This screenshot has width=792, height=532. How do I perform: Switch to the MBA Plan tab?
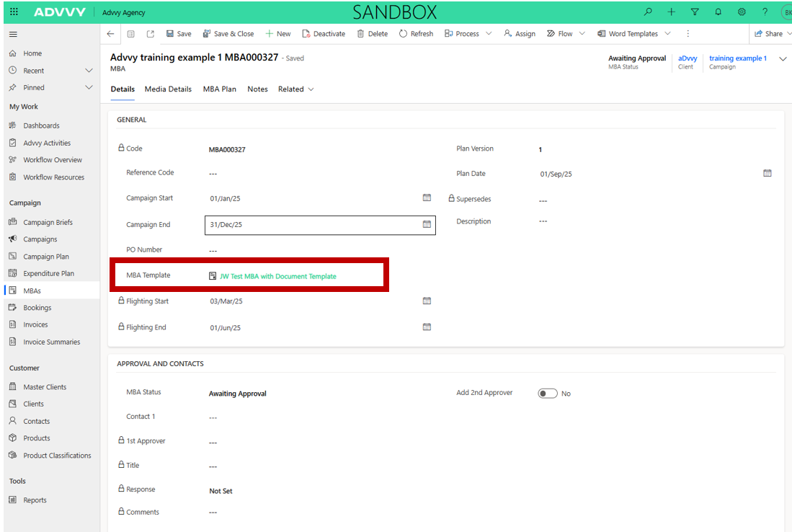[x=219, y=89]
